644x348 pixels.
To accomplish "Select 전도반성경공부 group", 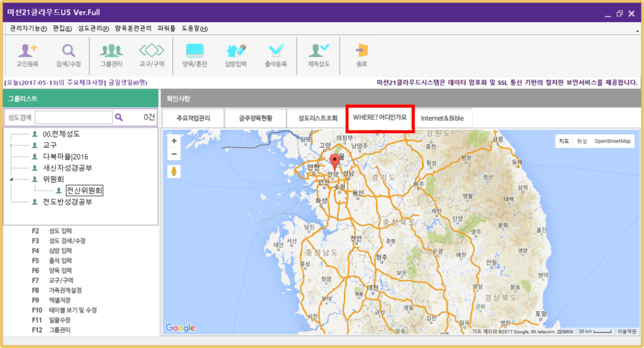I will coord(67,202).
